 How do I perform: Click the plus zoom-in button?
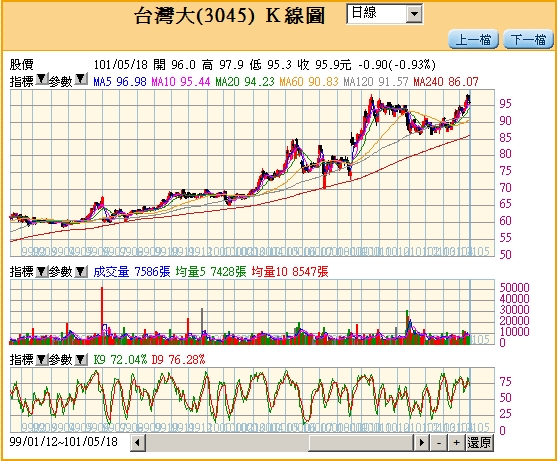[x=457, y=443]
